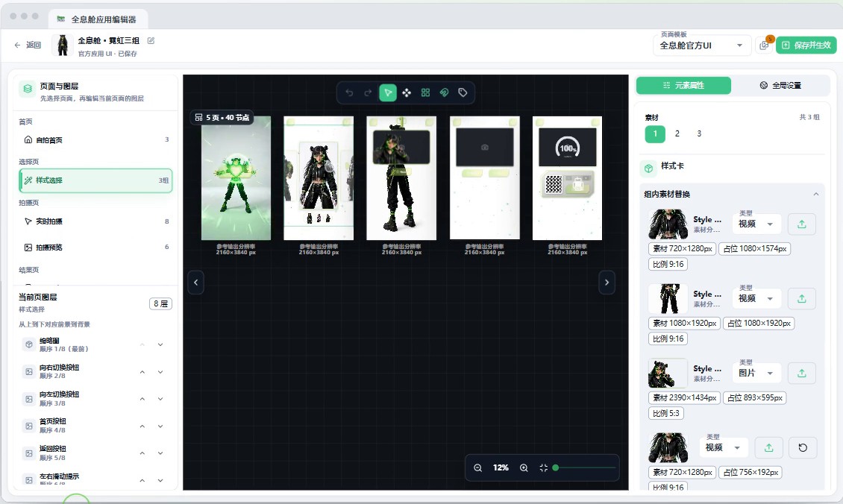Open the 实时拍摄 page
The height and width of the screenshot is (504, 843).
pyautogui.click(x=95, y=221)
